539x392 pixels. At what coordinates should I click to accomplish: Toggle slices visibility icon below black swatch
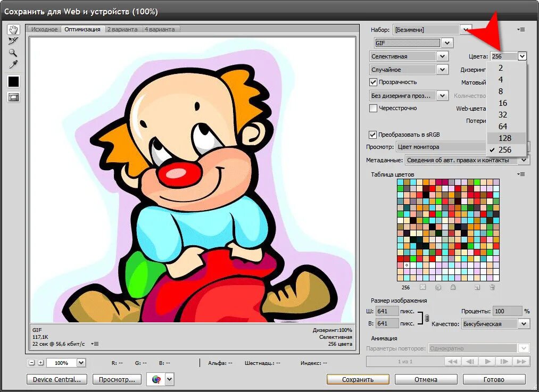click(13, 97)
